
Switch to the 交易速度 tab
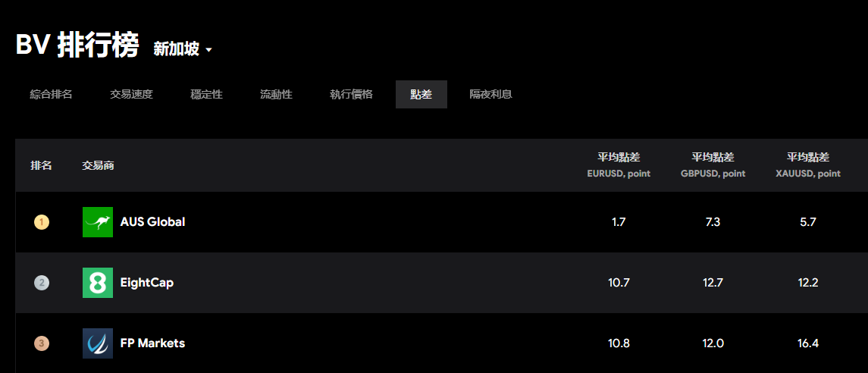(131, 95)
